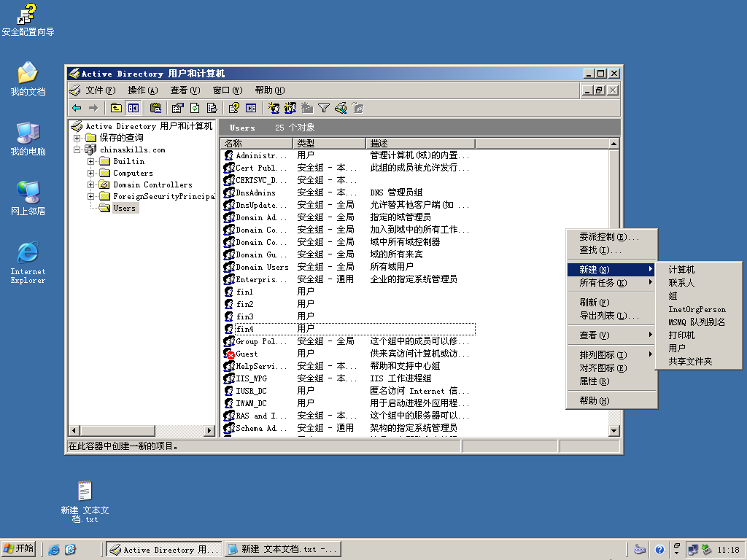Click the object list's scroll down arrow

(x=614, y=430)
